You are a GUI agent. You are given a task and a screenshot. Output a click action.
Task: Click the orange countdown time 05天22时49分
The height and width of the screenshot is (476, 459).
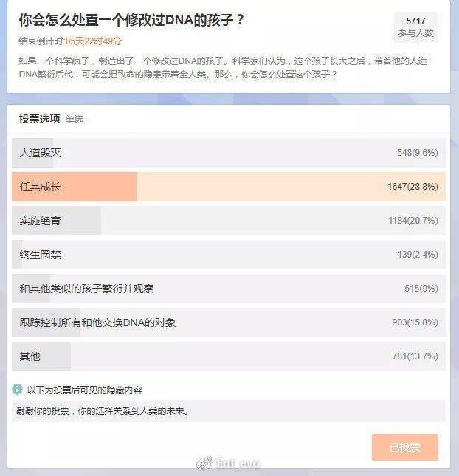[94, 41]
